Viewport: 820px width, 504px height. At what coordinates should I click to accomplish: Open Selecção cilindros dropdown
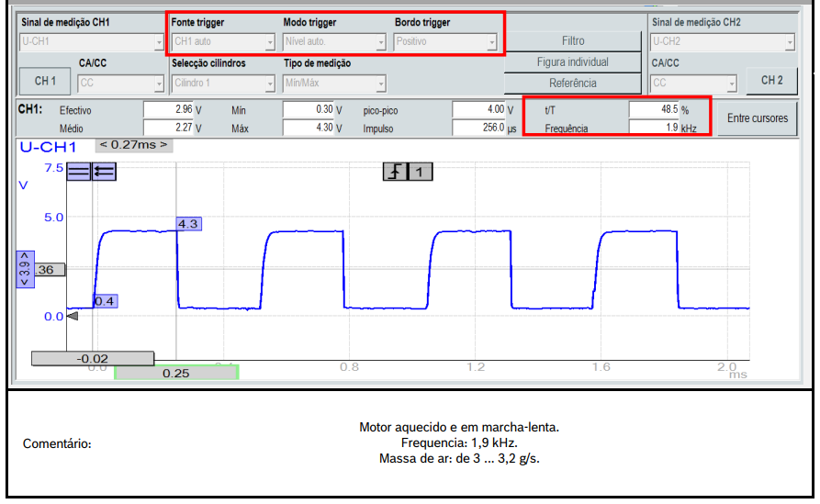[x=223, y=84]
